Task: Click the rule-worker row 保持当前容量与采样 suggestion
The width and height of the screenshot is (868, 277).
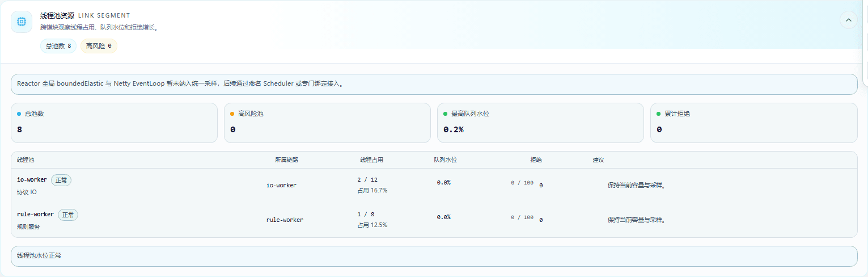Action: click(x=636, y=220)
